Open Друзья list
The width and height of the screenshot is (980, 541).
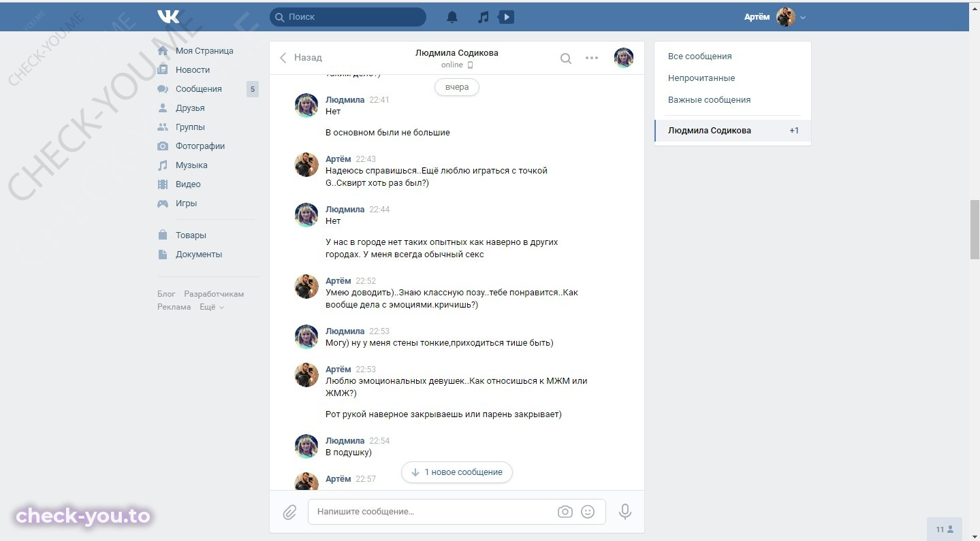pyautogui.click(x=190, y=108)
